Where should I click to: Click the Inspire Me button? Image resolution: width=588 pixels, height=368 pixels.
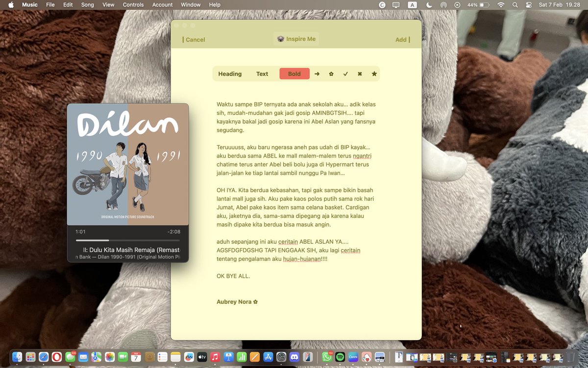pos(296,39)
